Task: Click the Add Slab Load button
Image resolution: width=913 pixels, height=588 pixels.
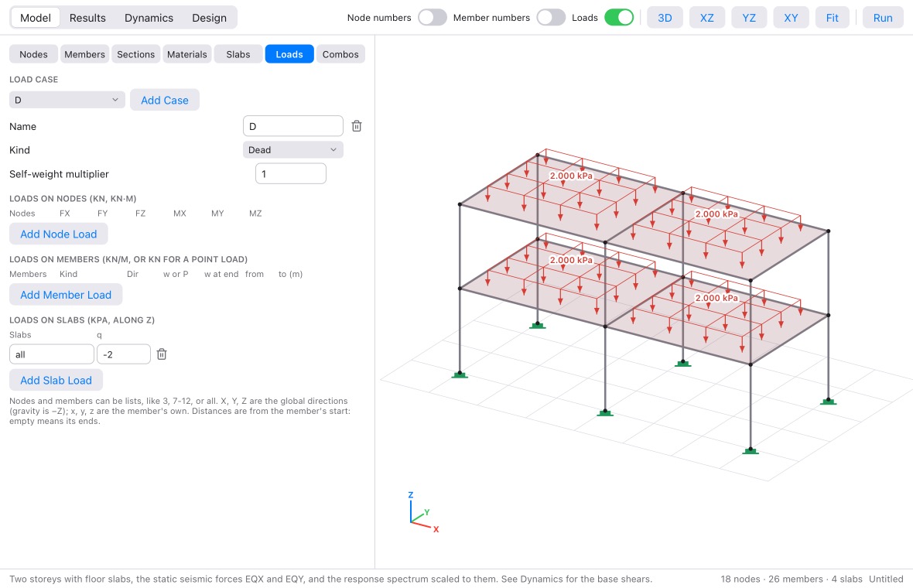Action: tap(56, 380)
